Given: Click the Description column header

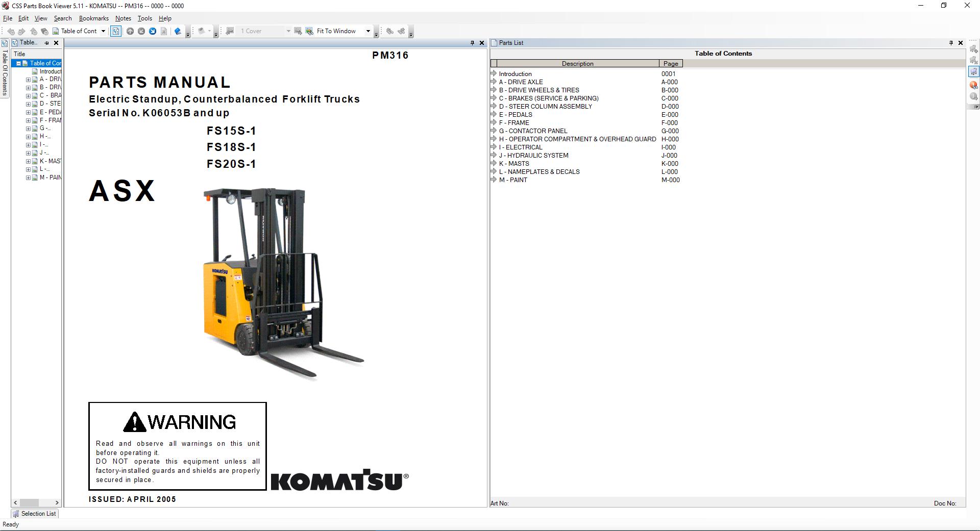Looking at the screenshot, I should [x=577, y=63].
